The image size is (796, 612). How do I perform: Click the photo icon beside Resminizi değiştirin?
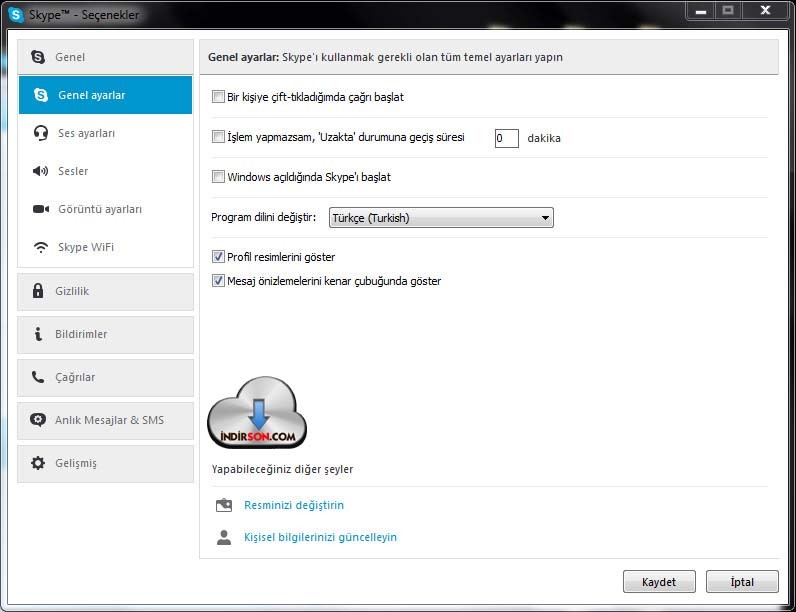pyautogui.click(x=224, y=505)
